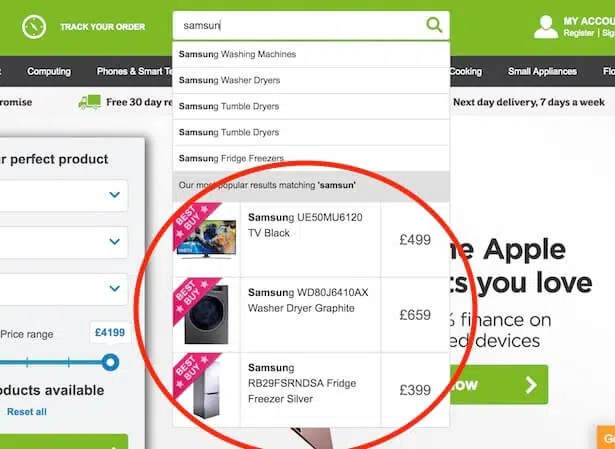Click the green delivery truck icon
Screen dimensions: 615x449
(x=90, y=102)
